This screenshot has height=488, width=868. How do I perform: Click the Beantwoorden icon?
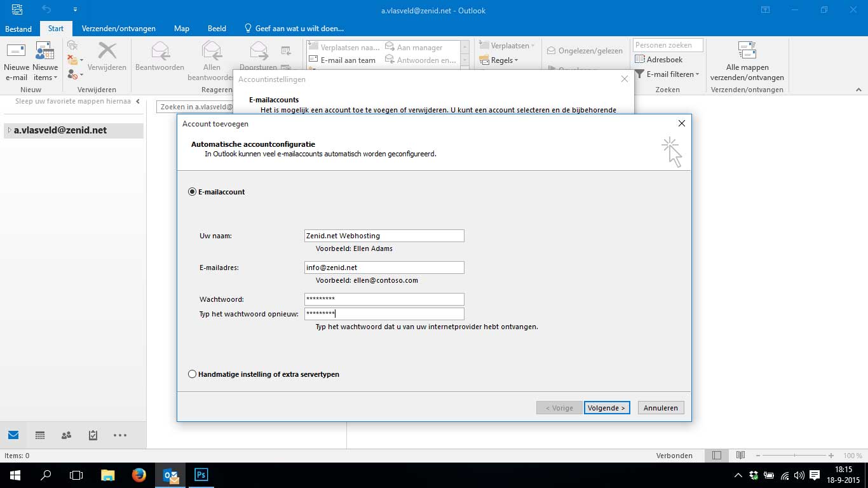[x=160, y=51]
